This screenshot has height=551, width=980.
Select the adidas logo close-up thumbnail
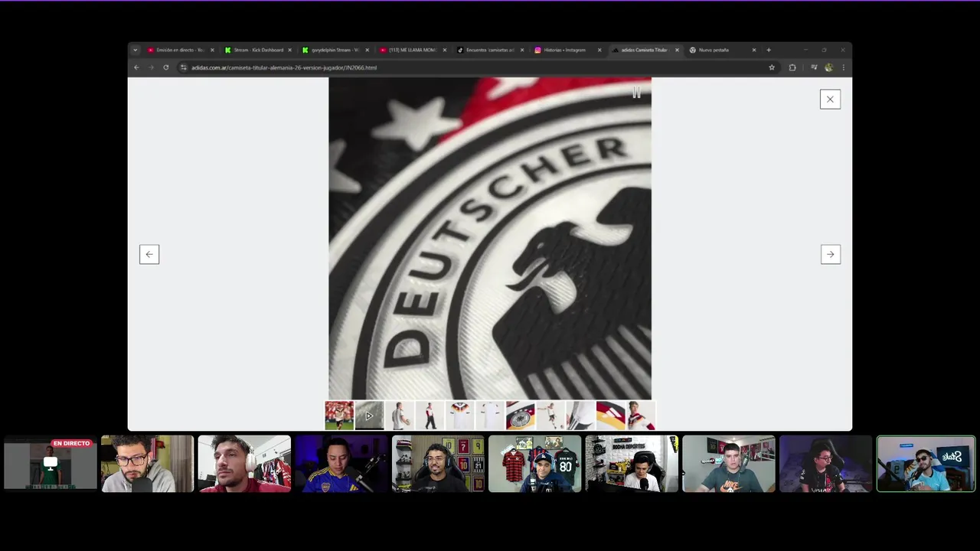[x=611, y=416]
